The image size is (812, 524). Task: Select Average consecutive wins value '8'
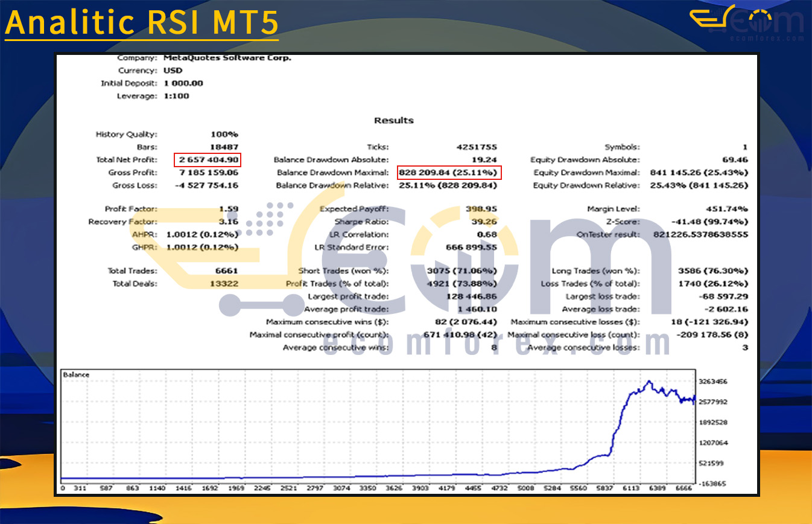[x=494, y=347]
